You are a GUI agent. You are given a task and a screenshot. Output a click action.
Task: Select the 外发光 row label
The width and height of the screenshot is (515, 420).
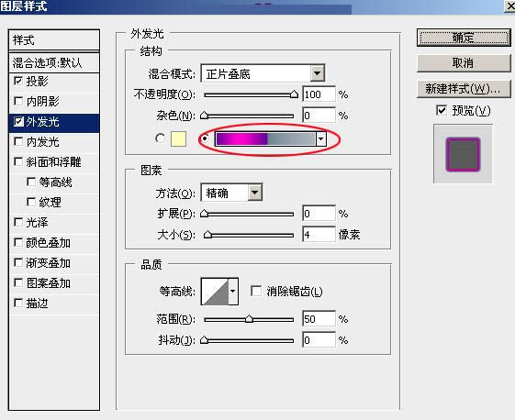[43, 122]
